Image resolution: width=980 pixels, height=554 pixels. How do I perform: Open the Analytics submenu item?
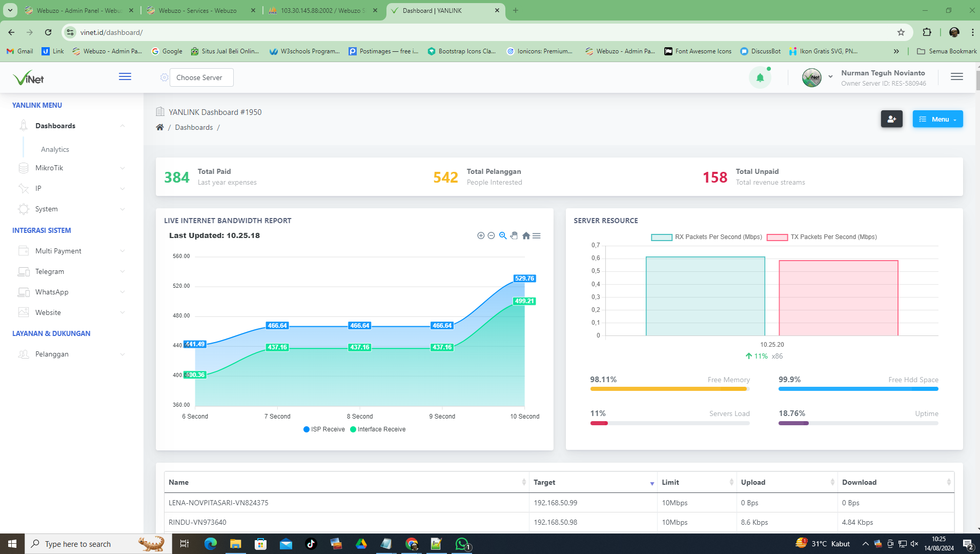(x=55, y=149)
